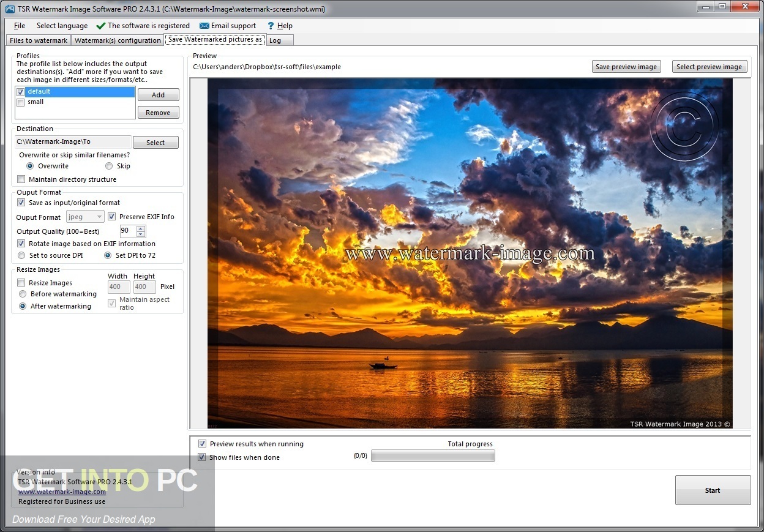The height and width of the screenshot is (532, 764).
Task: Click the sunset preview image
Action: [x=470, y=253]
